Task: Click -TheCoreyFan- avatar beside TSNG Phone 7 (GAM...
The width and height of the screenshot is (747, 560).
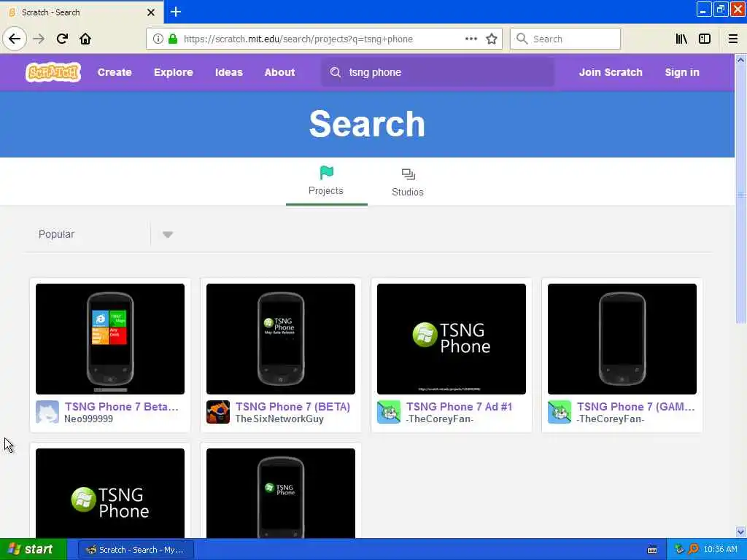Action: coord(560,412)
